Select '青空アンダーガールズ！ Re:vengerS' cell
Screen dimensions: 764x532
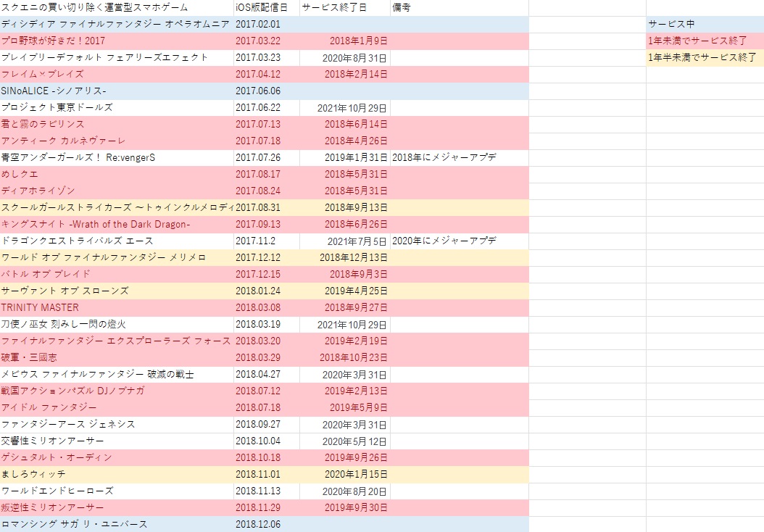pos(117,157)
